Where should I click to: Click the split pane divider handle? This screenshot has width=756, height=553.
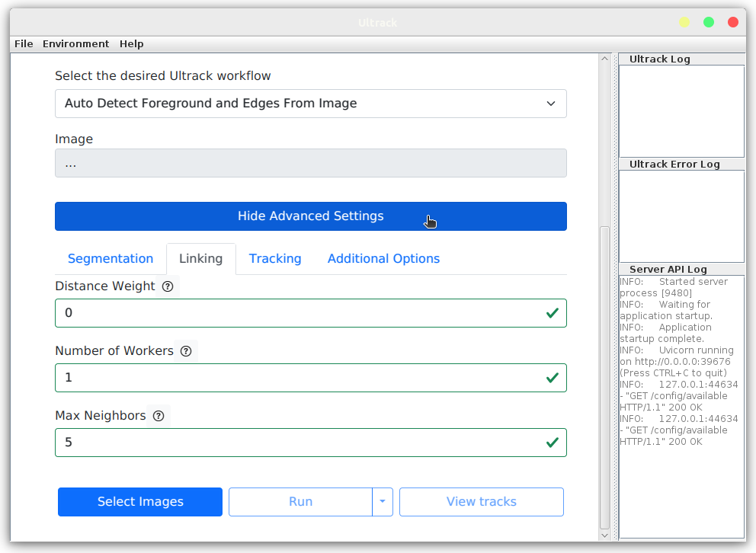click(x=615, y=296)
